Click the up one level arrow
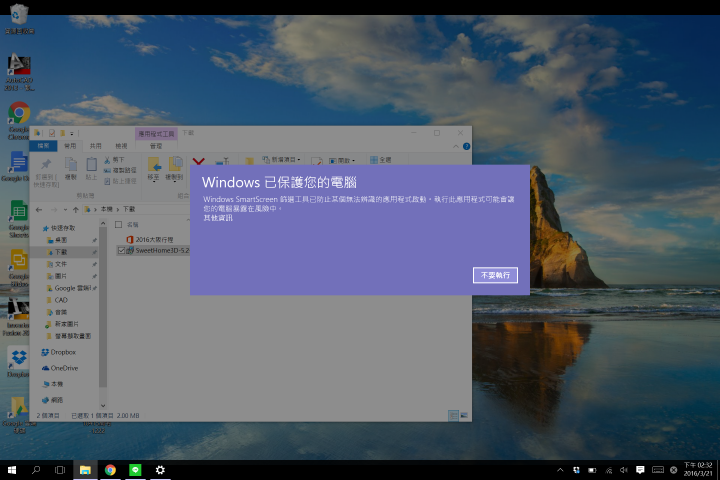Viewport: 720px width, 480px height. (76, 209)
